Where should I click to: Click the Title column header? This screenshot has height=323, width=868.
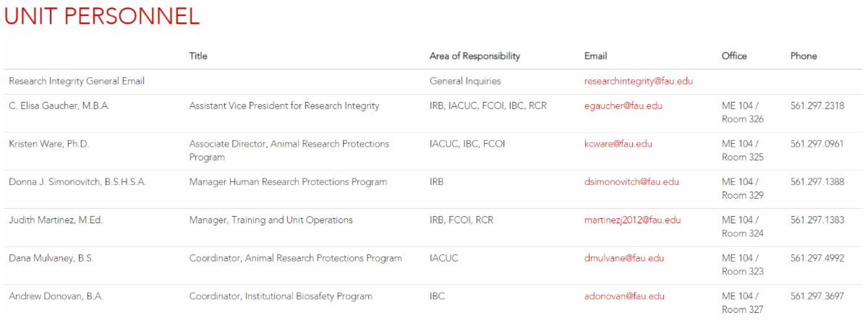tap(198, 56)
